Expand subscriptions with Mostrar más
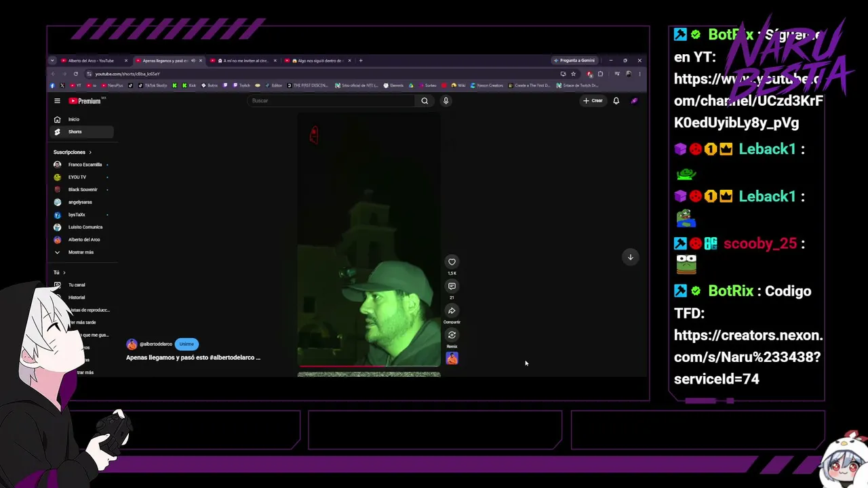Viewport: 868px width, 488px height. (83, 252)
